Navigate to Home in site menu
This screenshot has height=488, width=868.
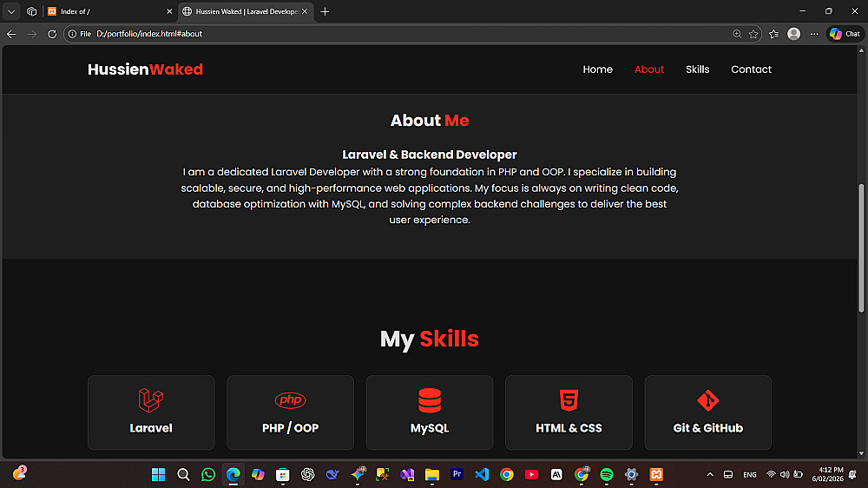[597, 69]
